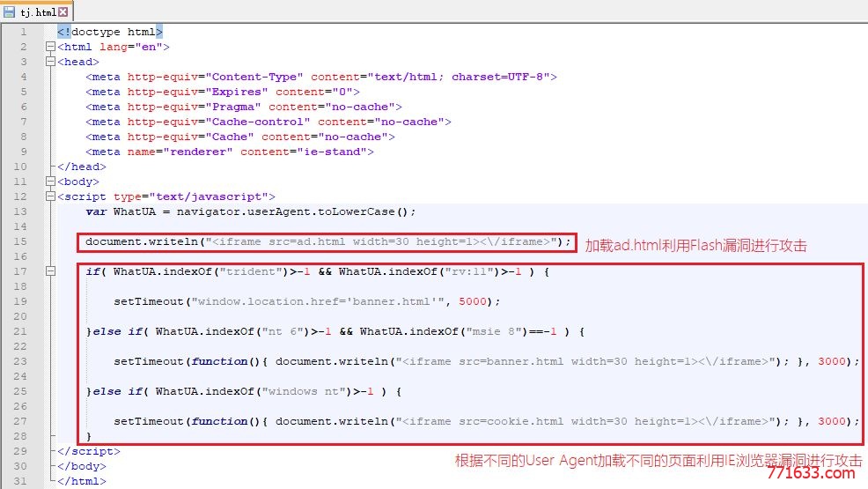Collapse the head tag fold
The height and width of the screenshot is (489, 868).
click(x=50, y=62)
